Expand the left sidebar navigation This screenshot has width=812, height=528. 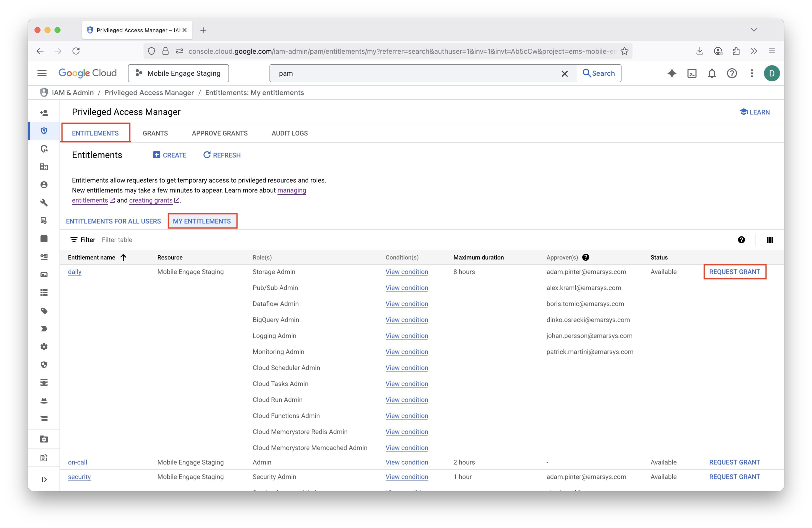pos(44,479)
